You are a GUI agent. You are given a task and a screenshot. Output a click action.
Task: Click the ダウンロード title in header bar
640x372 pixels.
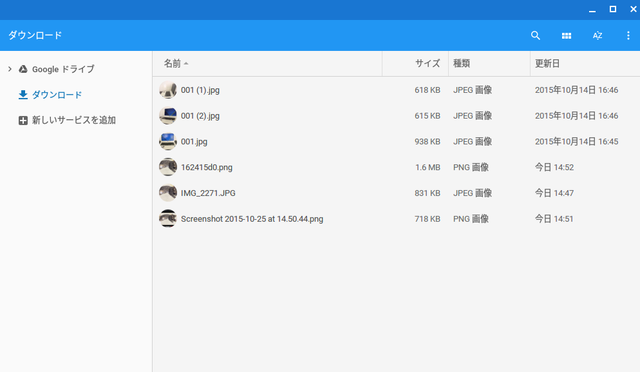coord(35,36)
